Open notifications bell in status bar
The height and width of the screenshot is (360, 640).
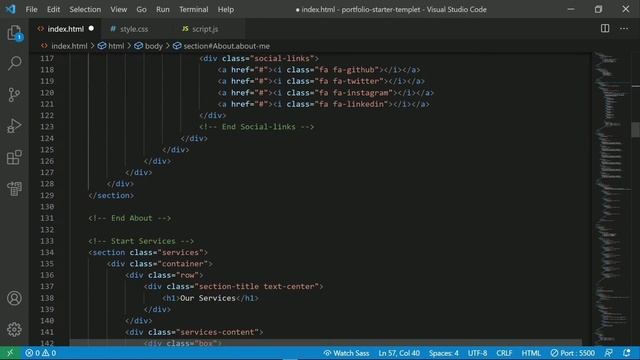coord(627,353)
